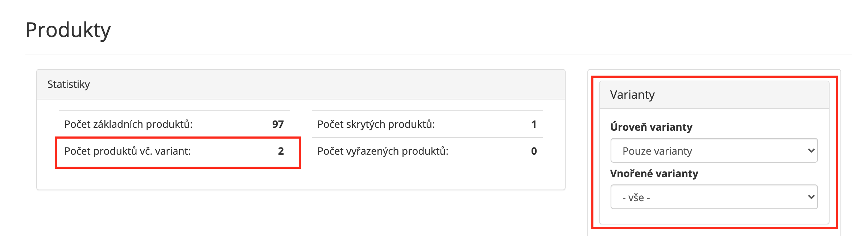Click the Statistiky panel header
Screen dimensions: 868x236
301,84
